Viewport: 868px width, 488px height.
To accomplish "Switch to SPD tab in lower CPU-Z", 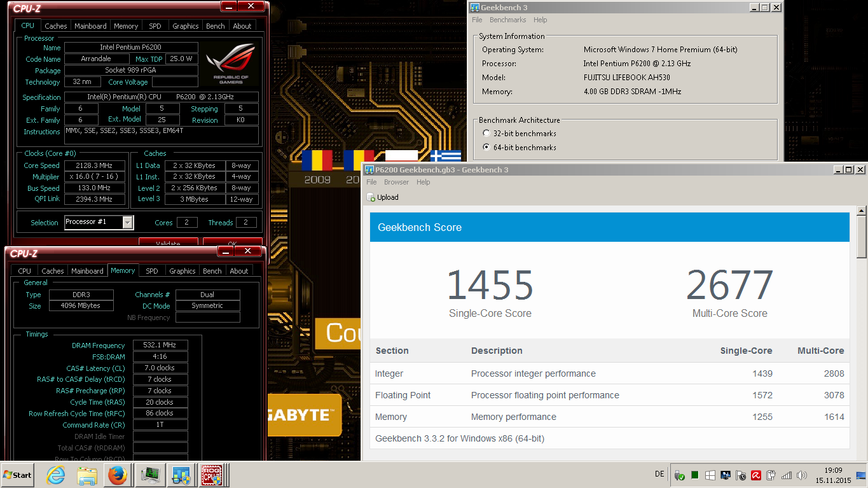I will click(152, 271).
